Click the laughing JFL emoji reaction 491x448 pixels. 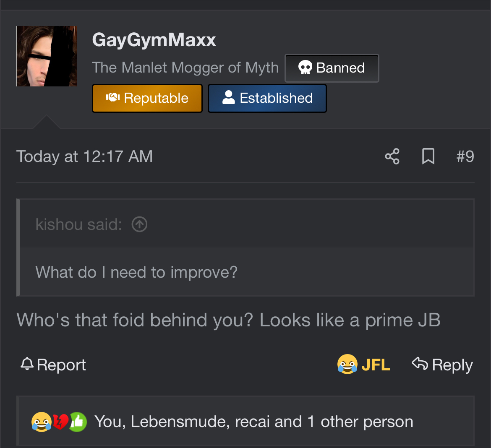(347, 365)
